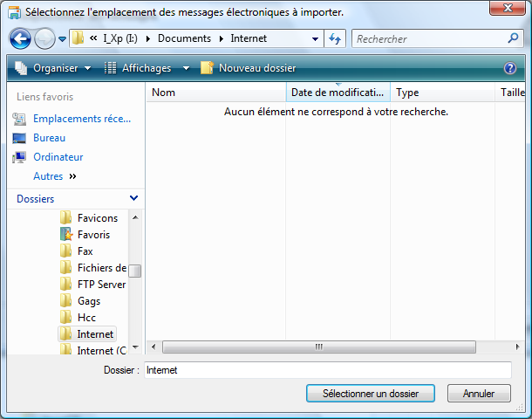Show Autres favorite links
This screenshot has width=532, height=419.
[48, 176]
